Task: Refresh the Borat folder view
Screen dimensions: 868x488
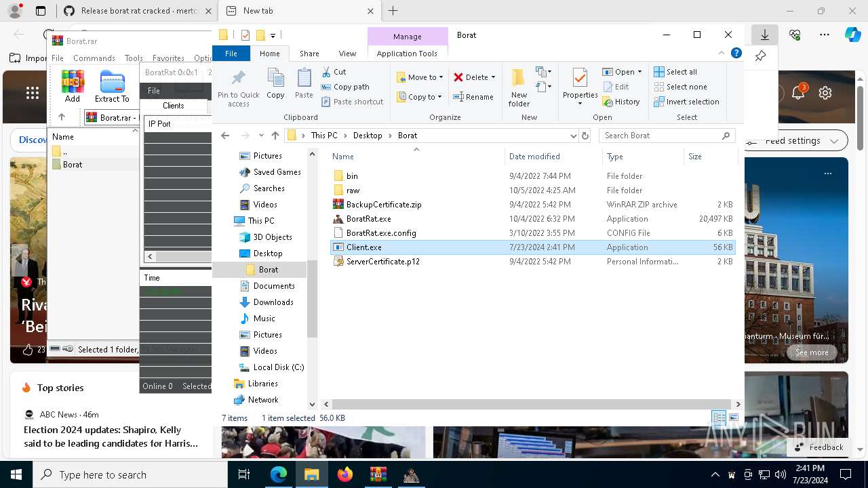Action: point(585,136)
